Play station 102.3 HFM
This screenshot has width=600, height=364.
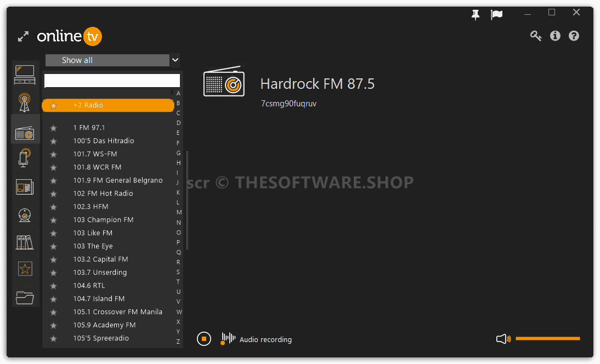[90, 207]
